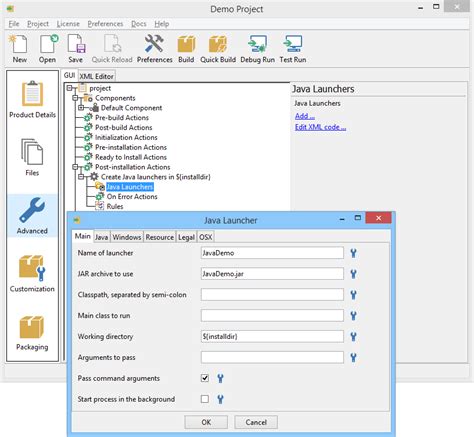The image size is (474, 437).
Task: Open the Customization section in the sidebar
Action: click(32, 274)
